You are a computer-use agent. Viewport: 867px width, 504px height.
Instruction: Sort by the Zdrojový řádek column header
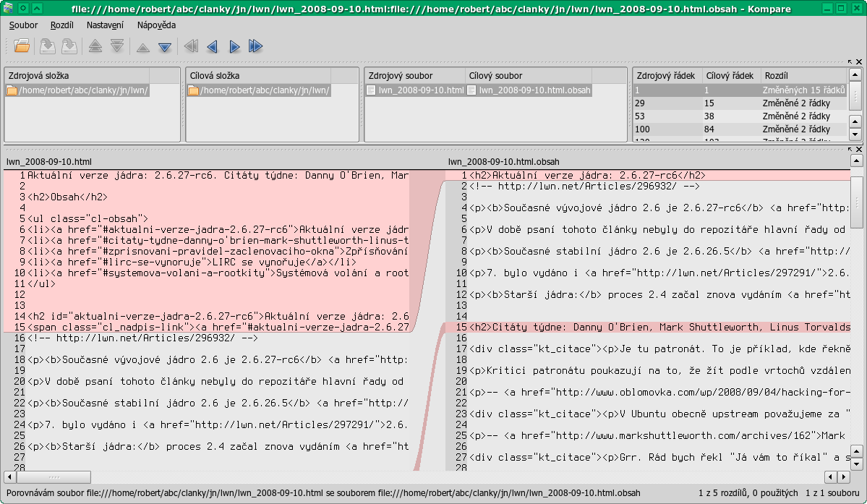(x=665, y=75)
